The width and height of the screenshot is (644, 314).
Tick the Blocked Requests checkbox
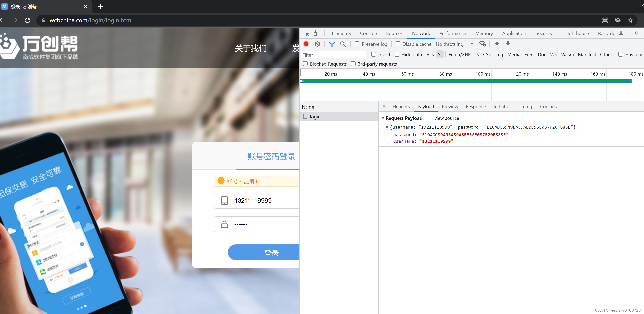(x=305, y=64)
